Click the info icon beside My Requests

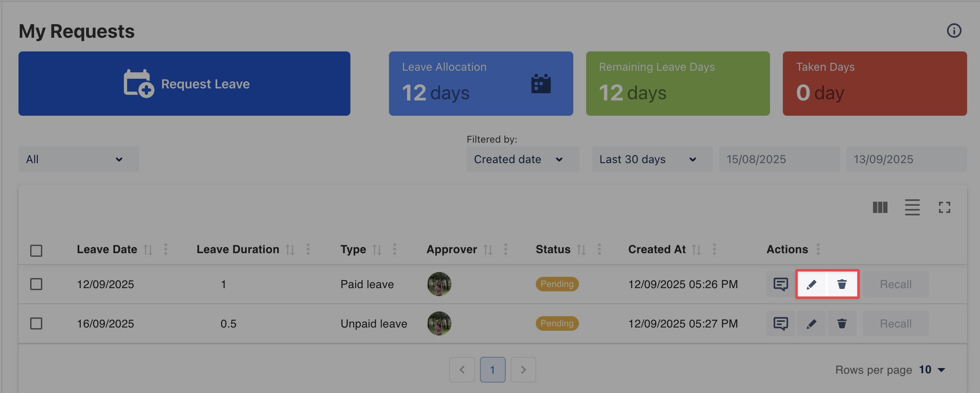(x=954, y=31)
